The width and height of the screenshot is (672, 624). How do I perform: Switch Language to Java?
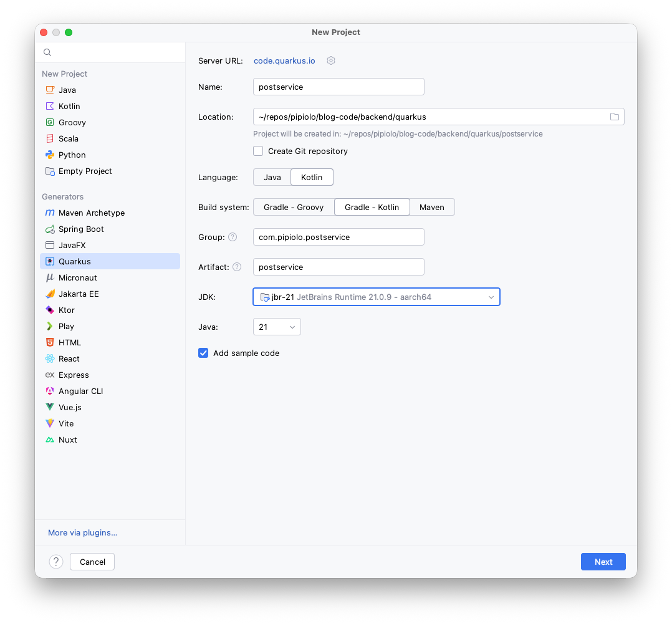[272, 177]
